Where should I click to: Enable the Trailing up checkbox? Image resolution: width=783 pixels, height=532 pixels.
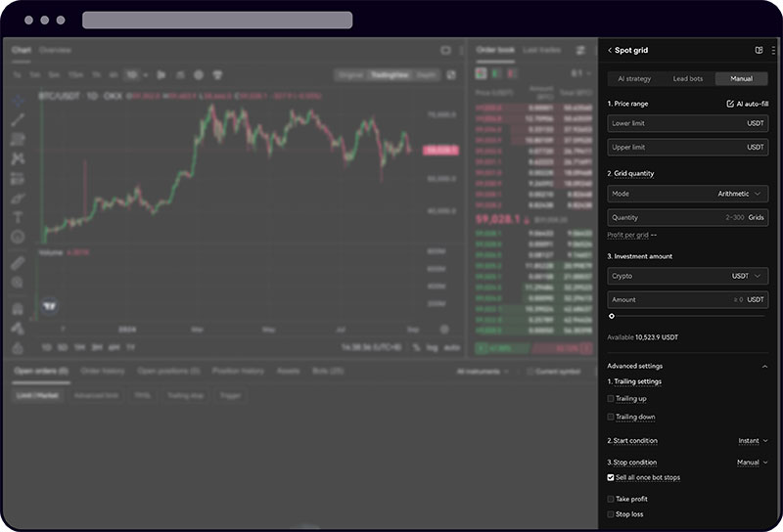point(611,399)
